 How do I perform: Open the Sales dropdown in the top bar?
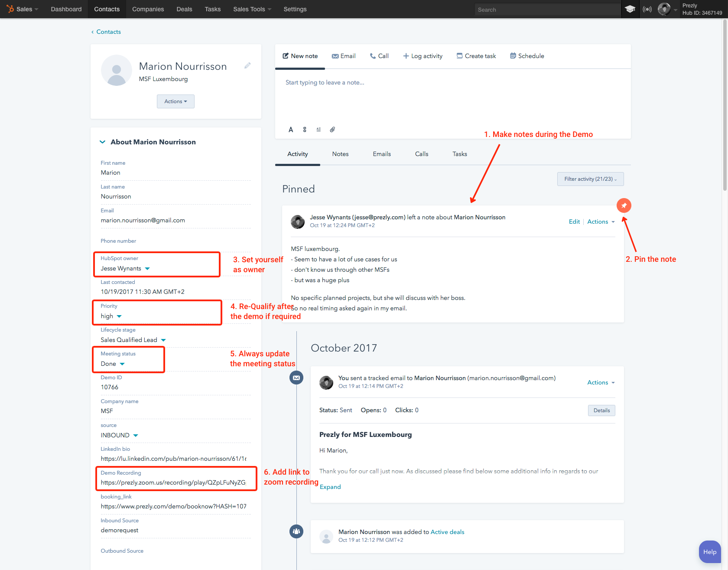[x=27, y=9]
